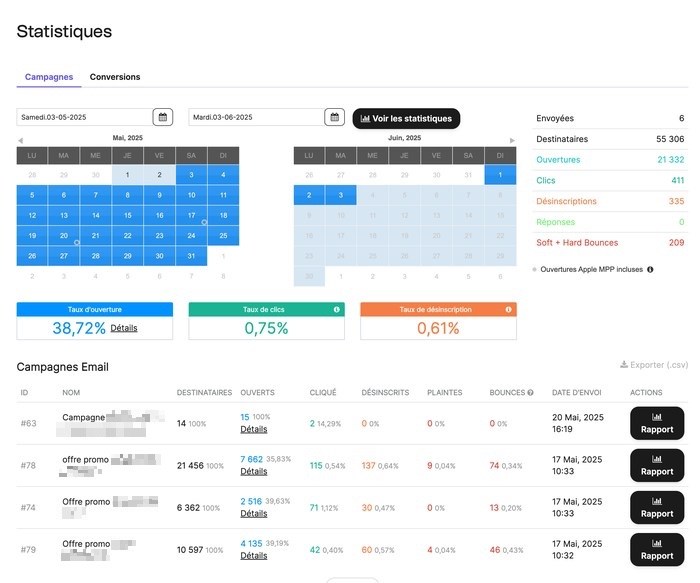Click the Voir les statistiques button
Image resolution: width=700 pixels, height=583 pixels.
pos(406,119)
